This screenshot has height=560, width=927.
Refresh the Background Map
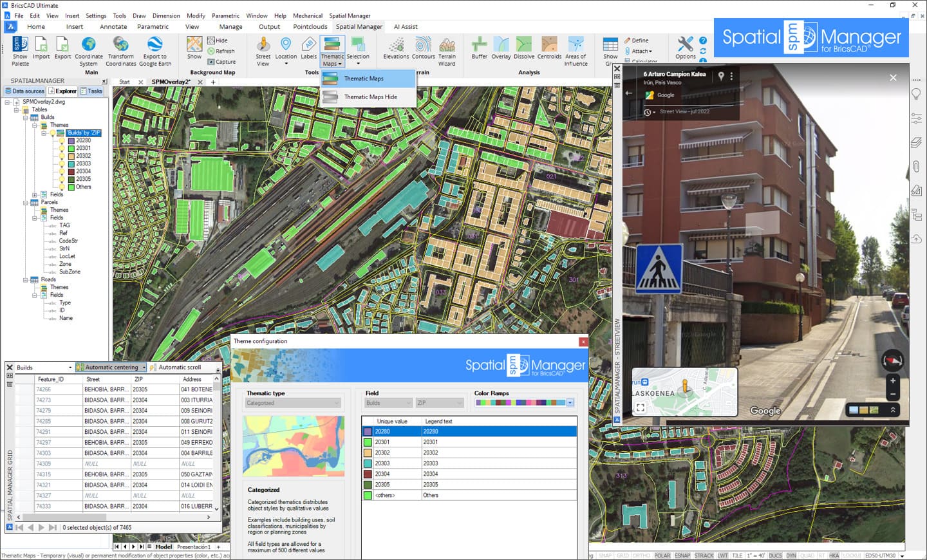pos(221,51)
